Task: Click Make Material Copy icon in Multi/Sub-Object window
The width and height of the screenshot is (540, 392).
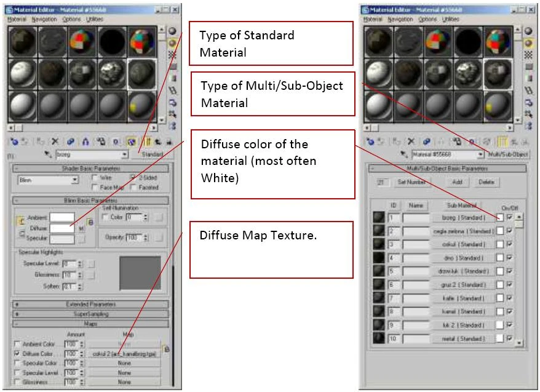Action: click(427, 142)
